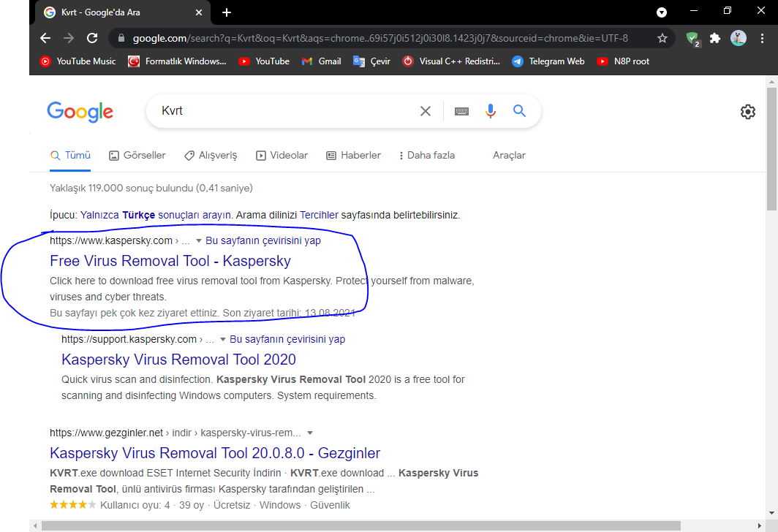778x532 pixels.
Task: Click the vertical scrollbar thumb
Action: (771, 149)
